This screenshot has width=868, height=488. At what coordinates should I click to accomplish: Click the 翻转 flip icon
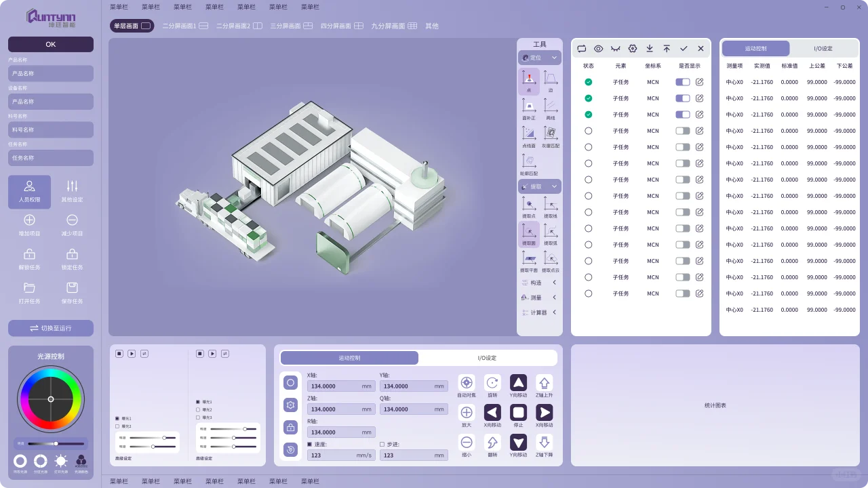[x=492, y=443]
